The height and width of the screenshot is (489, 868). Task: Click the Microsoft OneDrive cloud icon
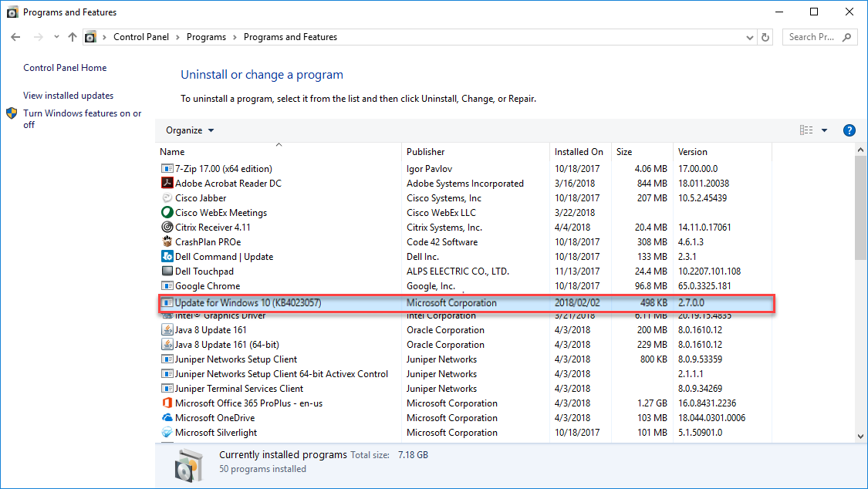(x=167, y=418)
